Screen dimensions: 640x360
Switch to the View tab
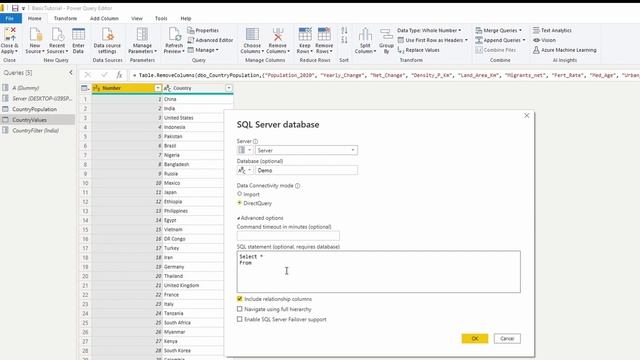pyautogui.click(x=137, y=18)
